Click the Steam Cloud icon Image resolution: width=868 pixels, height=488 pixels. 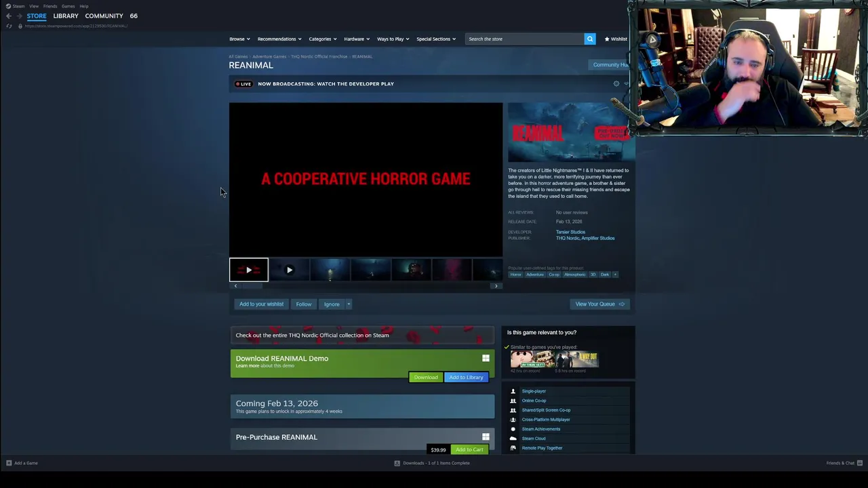click(513, 439)
